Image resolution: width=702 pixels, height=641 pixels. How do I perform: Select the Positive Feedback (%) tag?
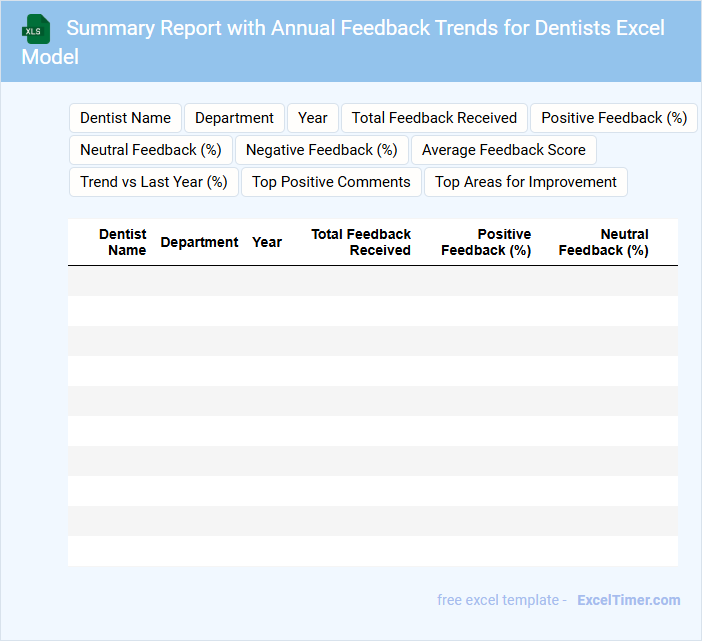[x=613, y=118]
